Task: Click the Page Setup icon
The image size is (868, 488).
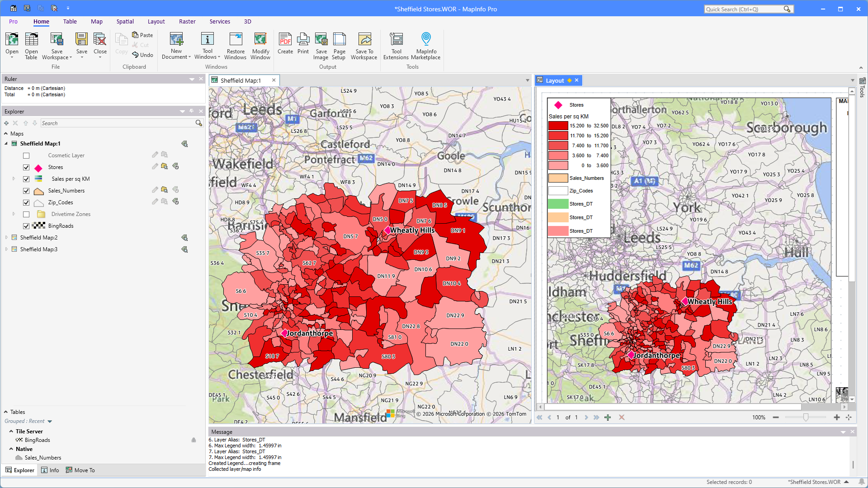Action: click(339, 40)
